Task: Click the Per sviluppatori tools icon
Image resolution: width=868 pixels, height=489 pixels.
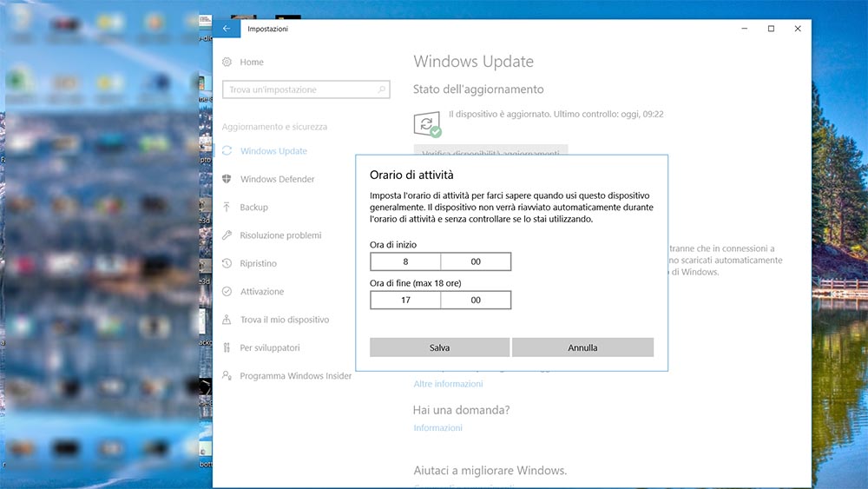Action: pyautogui.click(x=227, y=347)
